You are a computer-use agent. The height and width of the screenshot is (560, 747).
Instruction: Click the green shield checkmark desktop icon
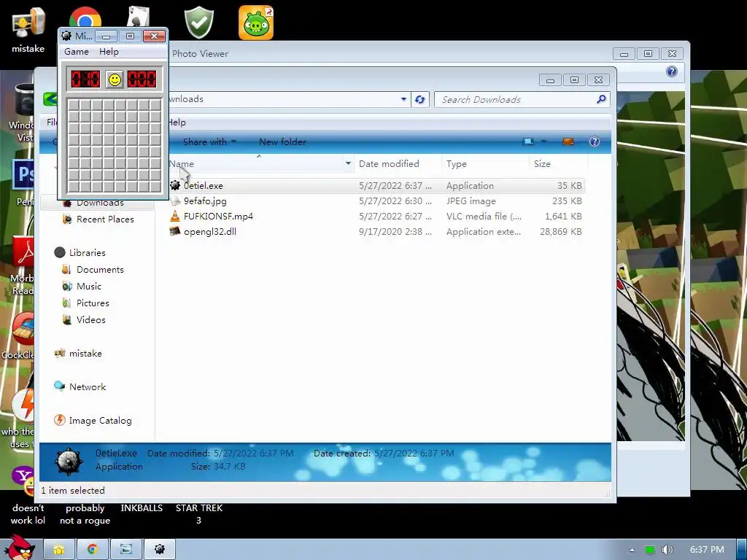pyautogui.click(x=198, y=23)
